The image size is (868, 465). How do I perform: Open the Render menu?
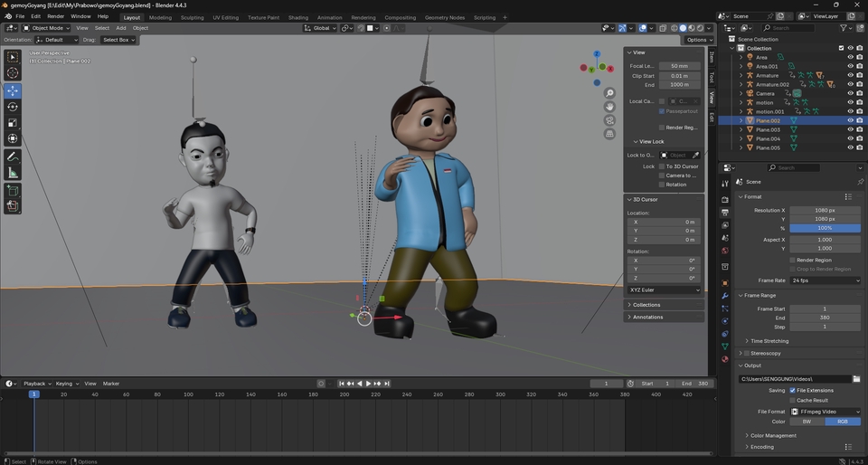[x=55, y=16]
